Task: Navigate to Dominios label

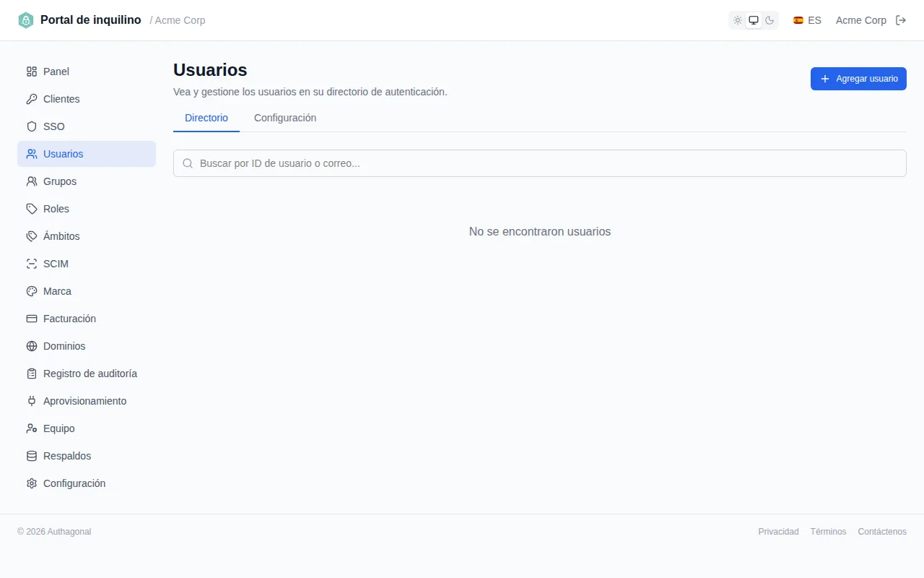Action: click(x=64, y=346)
